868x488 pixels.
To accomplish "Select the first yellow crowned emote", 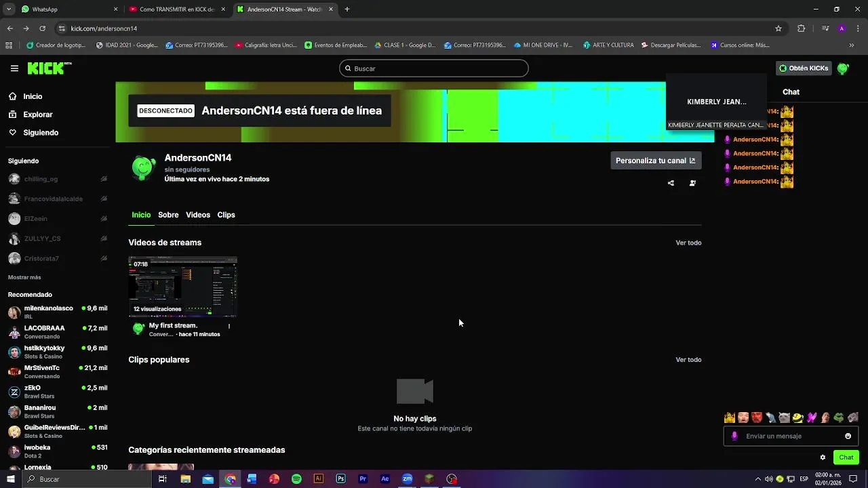I will point(730,418).
